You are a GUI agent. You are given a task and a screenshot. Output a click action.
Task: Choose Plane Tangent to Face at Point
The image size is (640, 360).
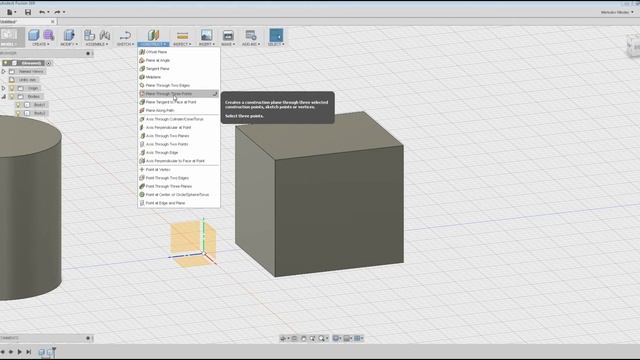[x=179, y=102]
